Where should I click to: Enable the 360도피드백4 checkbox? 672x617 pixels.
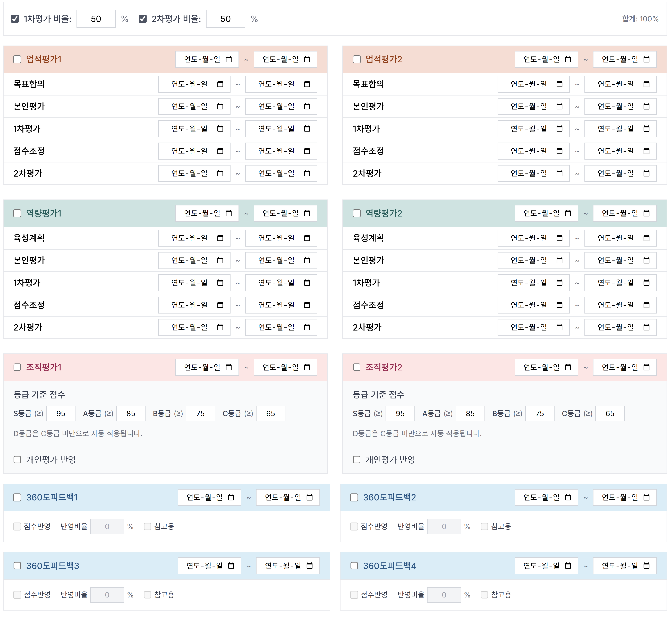(x=354, y=566)
